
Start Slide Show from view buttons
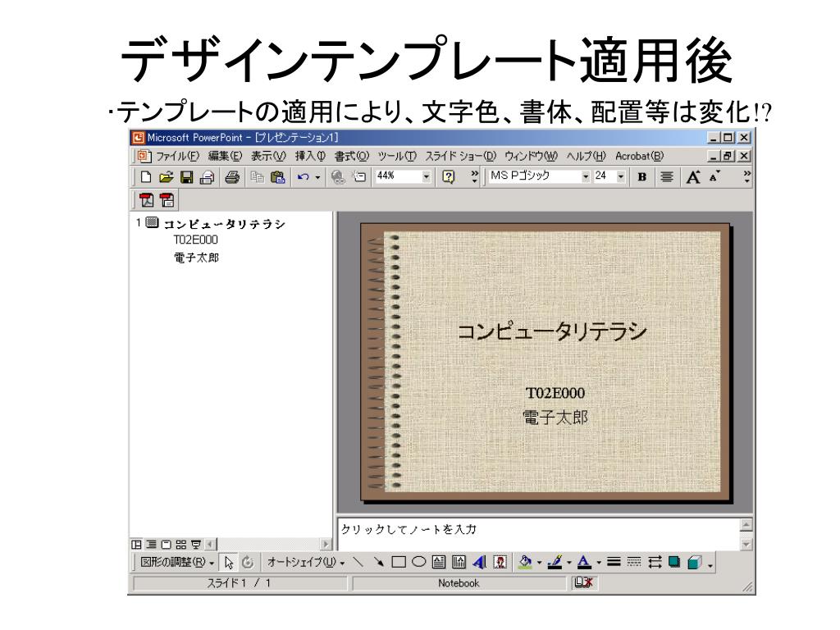pos(196,545)
